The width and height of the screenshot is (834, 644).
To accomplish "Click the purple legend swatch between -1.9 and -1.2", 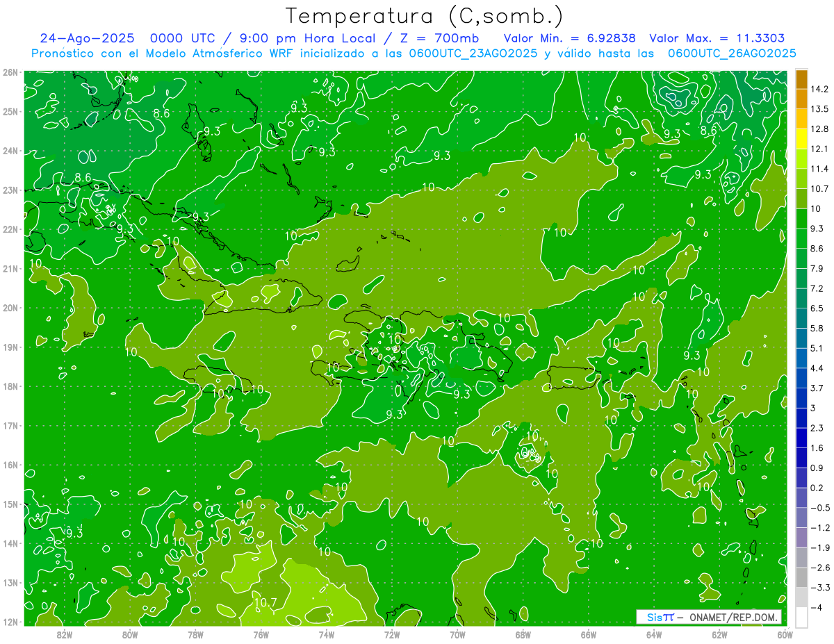I will tap(801, 537).
